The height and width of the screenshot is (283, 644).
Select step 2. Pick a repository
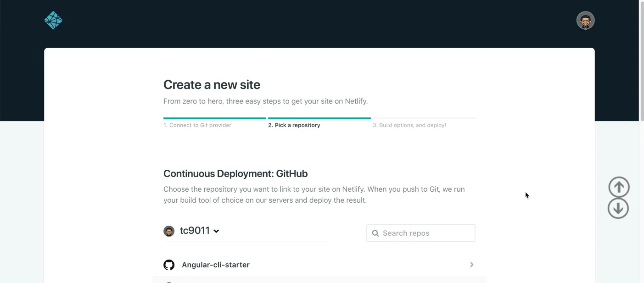coord(294,125)
